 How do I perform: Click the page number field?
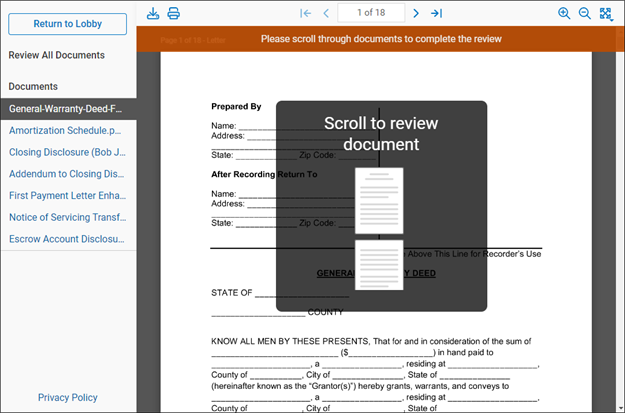(370, 13)
